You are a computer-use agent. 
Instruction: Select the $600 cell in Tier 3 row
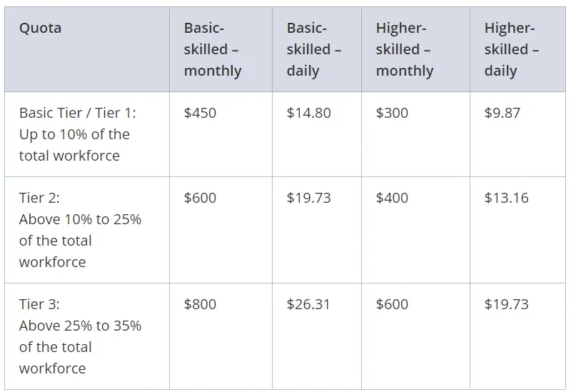[415, 336]
